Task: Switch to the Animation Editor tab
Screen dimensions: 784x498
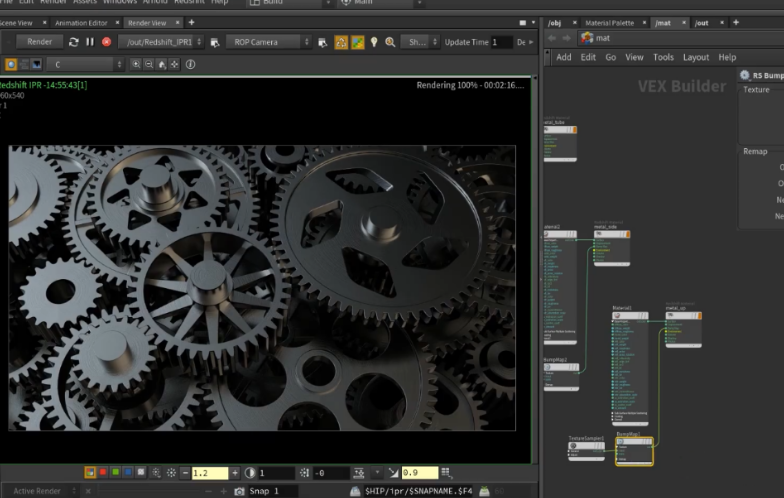Action: 81,22
